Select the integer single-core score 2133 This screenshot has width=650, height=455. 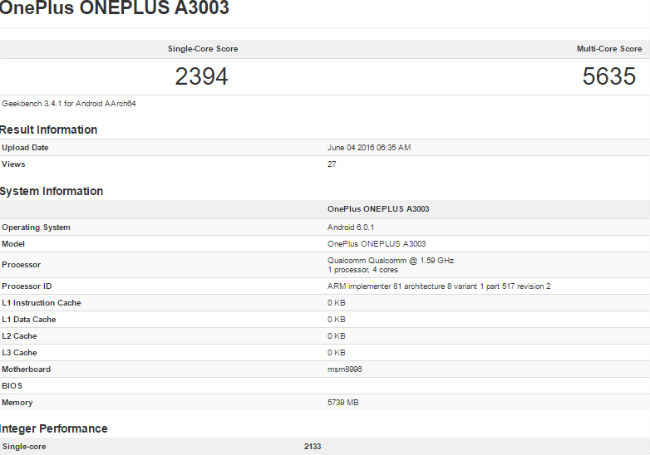[313, 446]
